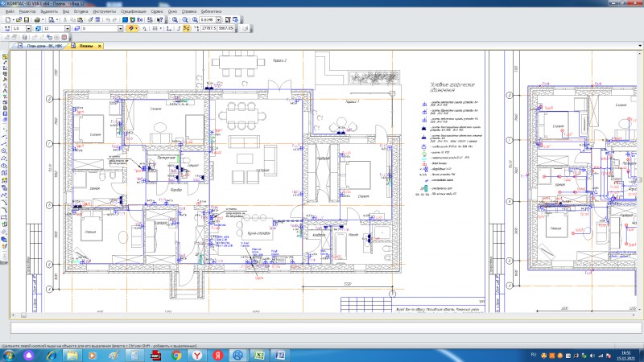
Task: Click the New document icon
Action: pyautogui.click(x=6, y=19)
